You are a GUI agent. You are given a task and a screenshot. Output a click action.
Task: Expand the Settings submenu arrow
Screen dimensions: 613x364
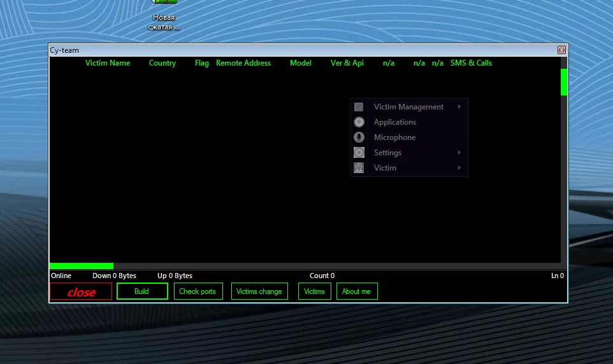[459, 153]
